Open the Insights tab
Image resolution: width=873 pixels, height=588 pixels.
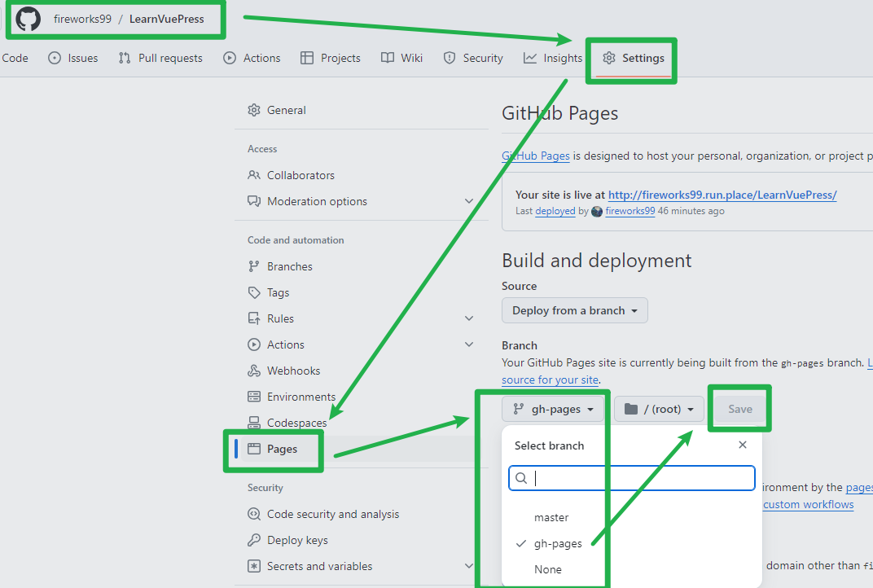click(x=553, y=58)
